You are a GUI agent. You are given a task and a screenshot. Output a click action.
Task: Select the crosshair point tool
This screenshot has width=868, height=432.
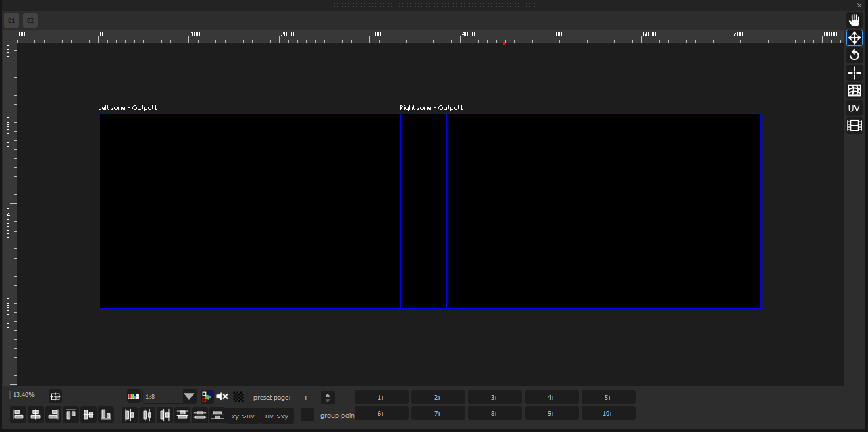854,73
